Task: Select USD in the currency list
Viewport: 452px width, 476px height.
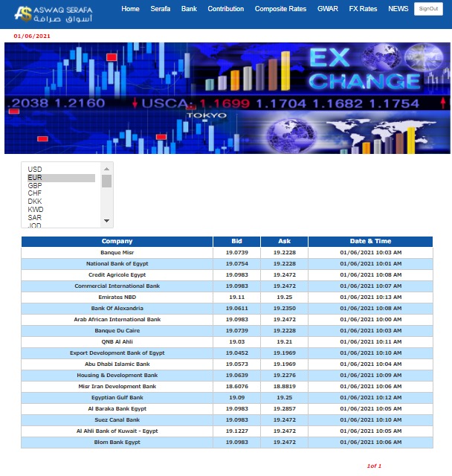Action: coord(61,170)
